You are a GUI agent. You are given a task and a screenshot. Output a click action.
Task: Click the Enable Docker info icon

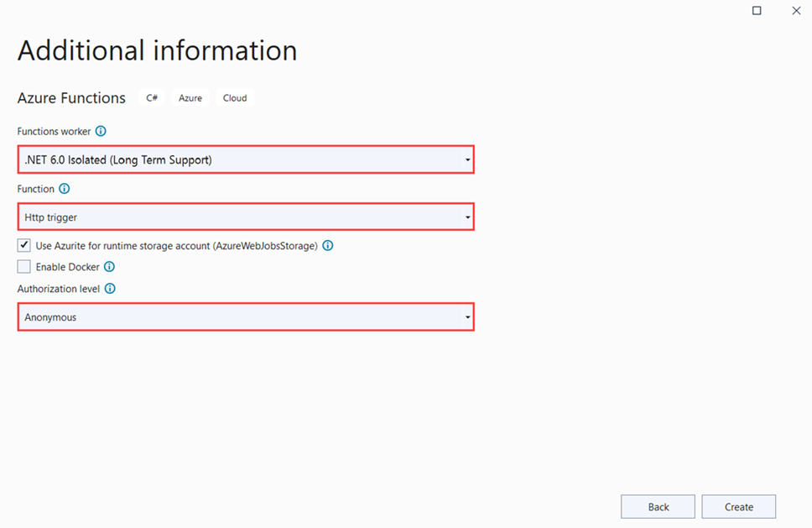(x=107, y=266)
